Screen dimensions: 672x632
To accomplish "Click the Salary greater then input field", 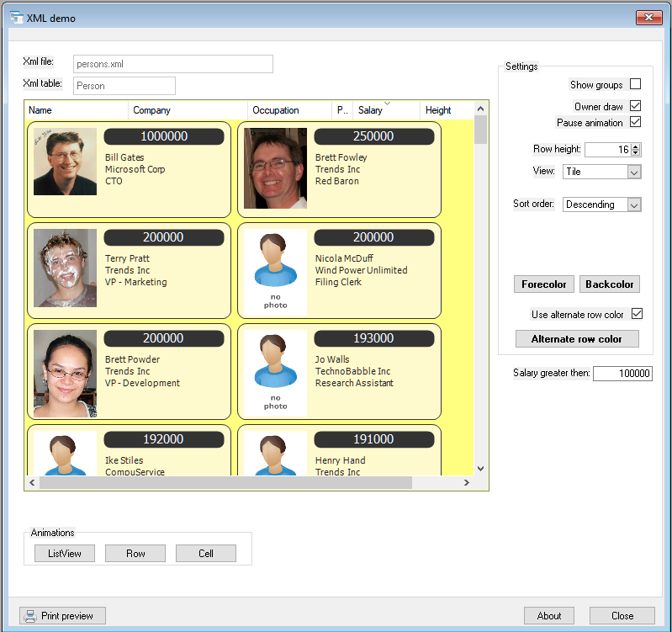I will (x=622, y=374).
